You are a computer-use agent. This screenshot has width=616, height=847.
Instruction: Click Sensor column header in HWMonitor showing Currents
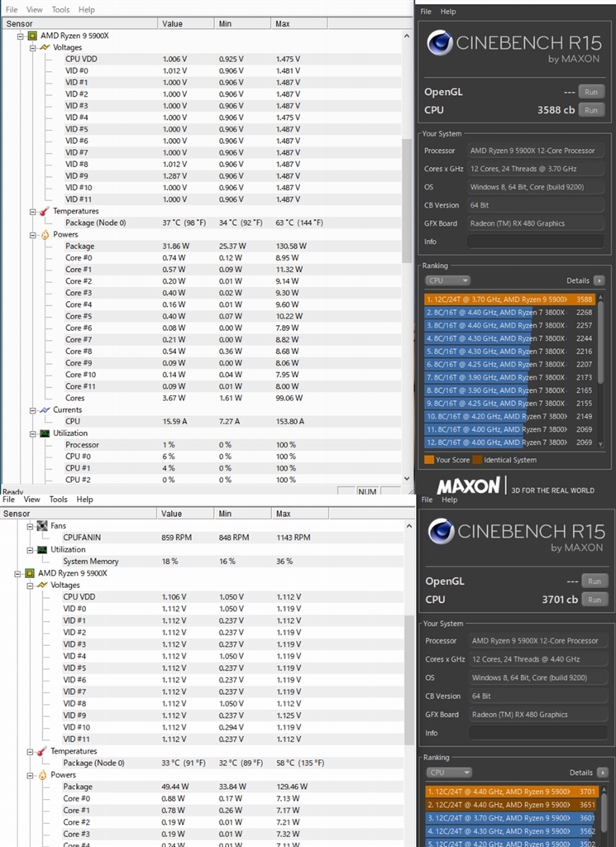pyautogui.click(x=80, y=24)
